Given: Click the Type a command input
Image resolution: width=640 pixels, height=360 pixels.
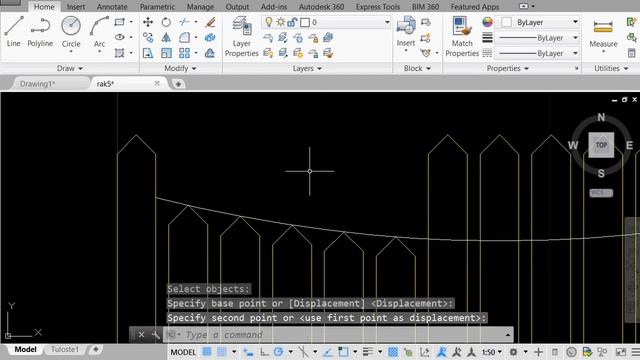Looking at the screenshot, I should coord(337,335).
